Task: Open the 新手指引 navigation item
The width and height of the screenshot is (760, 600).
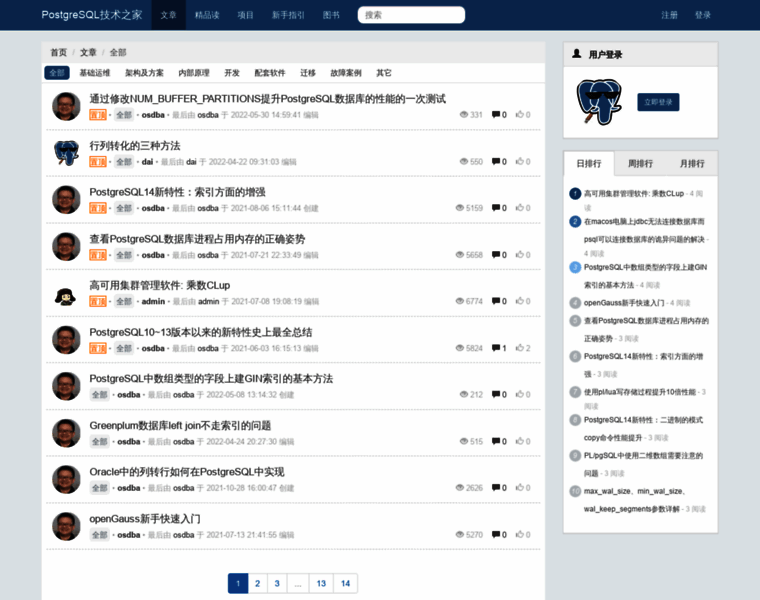Action: point(288,15)
